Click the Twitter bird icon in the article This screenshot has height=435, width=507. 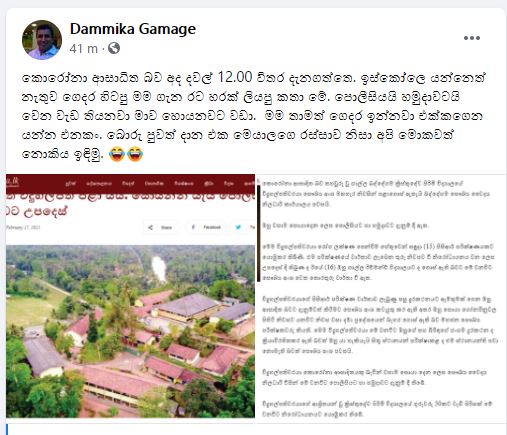[238, 227]
